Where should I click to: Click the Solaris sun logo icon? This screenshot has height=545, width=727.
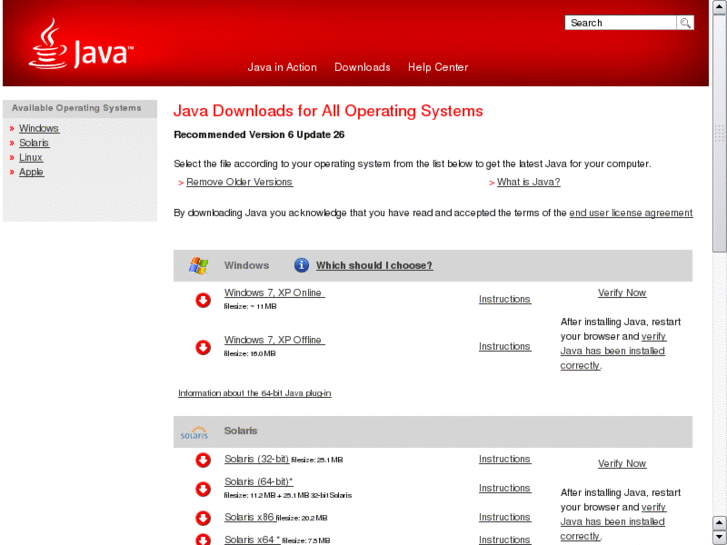coord(194,432)
